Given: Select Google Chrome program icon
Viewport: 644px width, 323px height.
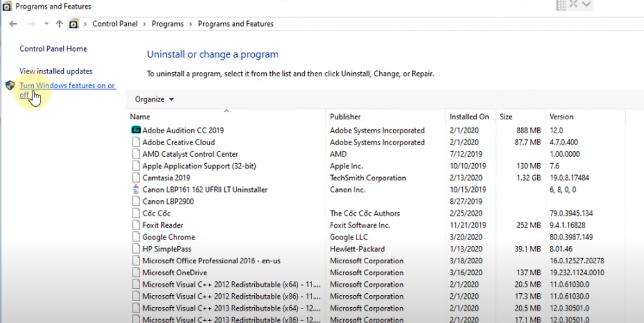Looking at the screenshot, I should pyautogui.click(x=136, y=237).
